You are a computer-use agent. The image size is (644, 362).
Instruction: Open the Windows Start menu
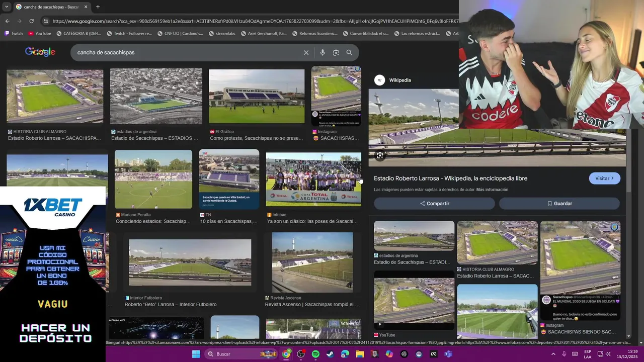coord(196,354)
